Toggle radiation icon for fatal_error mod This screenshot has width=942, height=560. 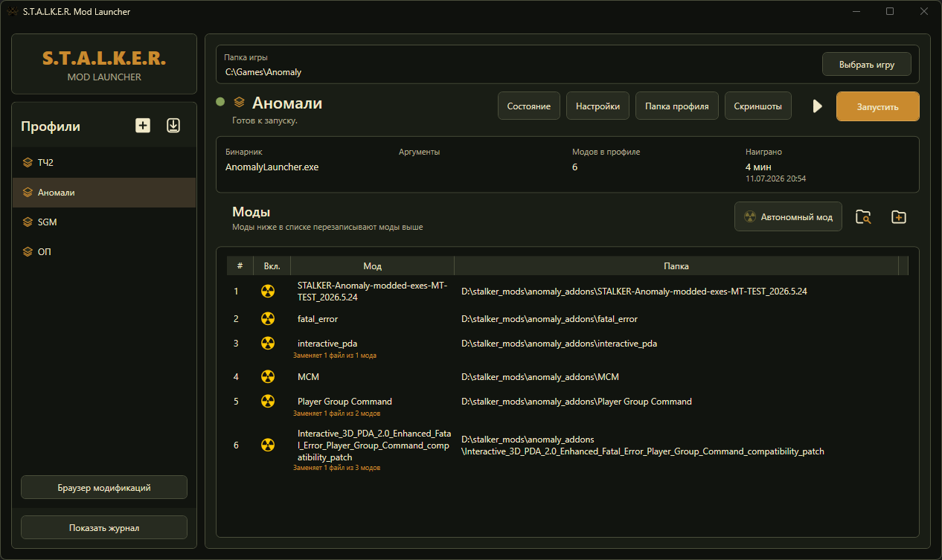point(268,319)
